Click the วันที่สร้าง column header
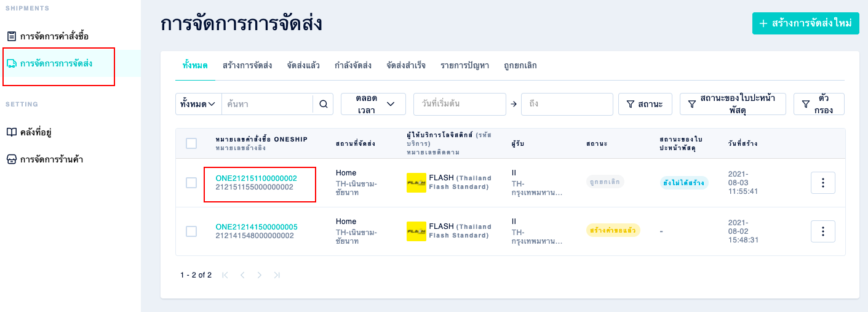 tap(743, 143)
